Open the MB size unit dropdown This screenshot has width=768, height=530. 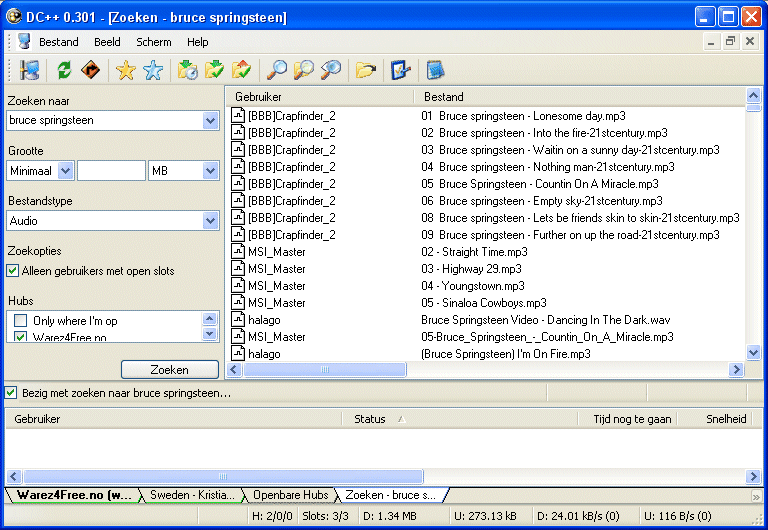211,170
